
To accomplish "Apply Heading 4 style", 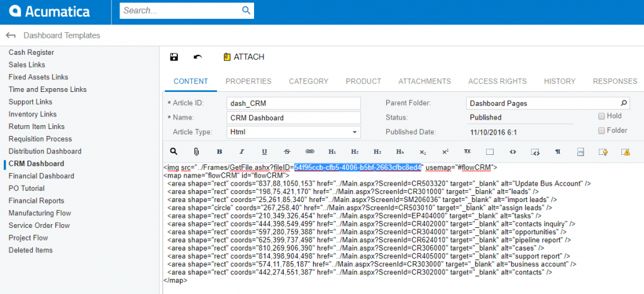I will click(400, 152).
